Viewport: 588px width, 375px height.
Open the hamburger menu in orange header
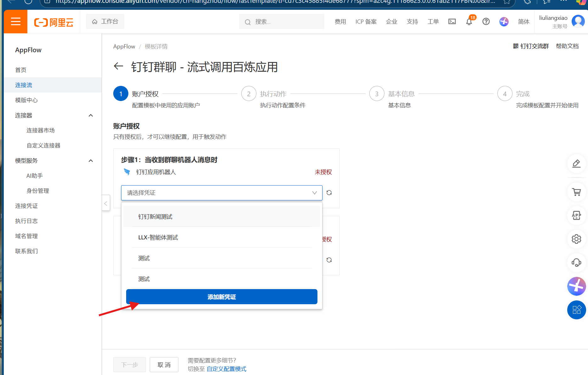click(x=15, y=21)
